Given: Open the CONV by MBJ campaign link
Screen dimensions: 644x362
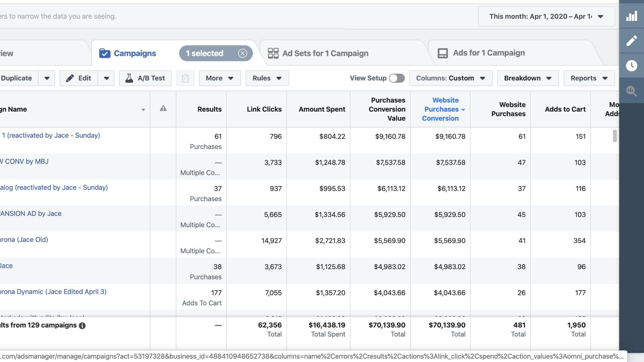Looking at the screenshot, I should (x=26, y=162).
